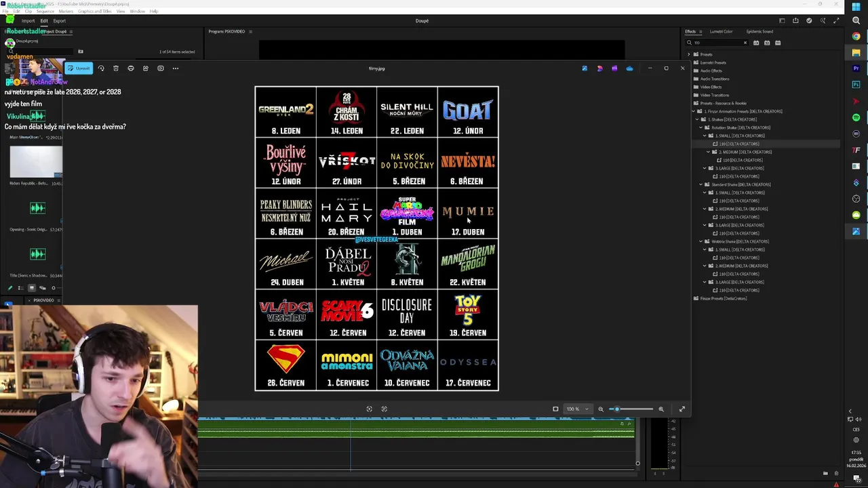This screenshot has width=868, height=488.
Task: Toggle the 32-bit Color effects filter
Action: pyautogui.click(x=767, y=43)
